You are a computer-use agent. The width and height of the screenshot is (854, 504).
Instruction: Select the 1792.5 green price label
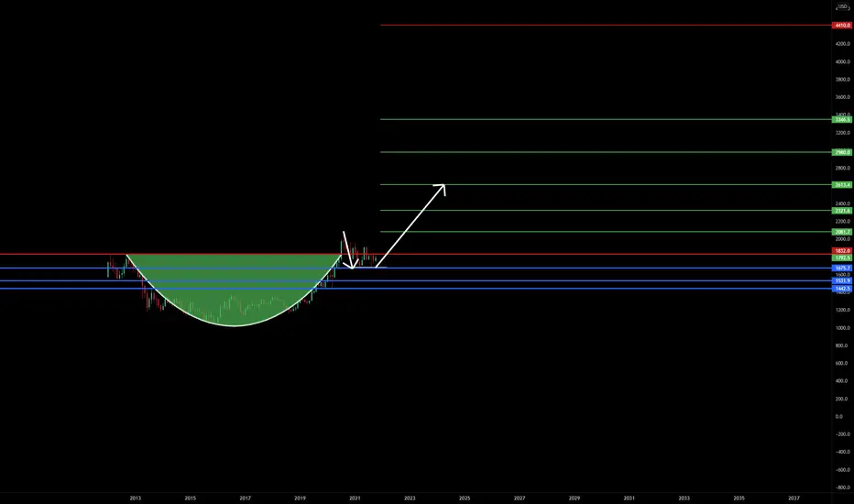point(842,257)
